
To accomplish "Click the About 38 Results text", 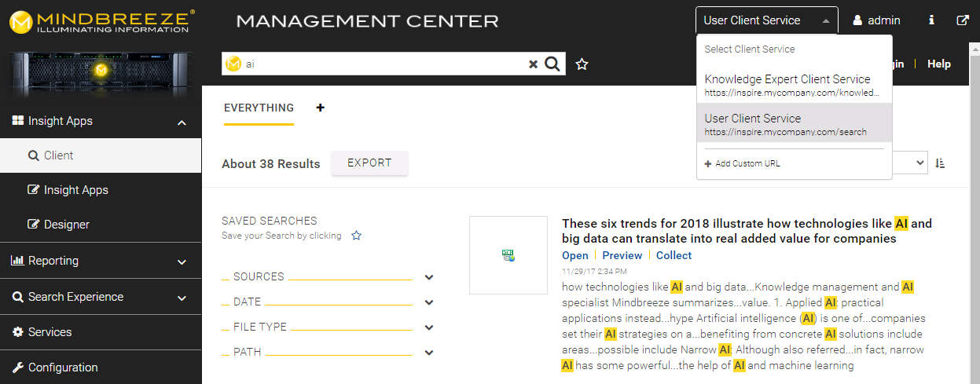I will (x=271, y=164).
